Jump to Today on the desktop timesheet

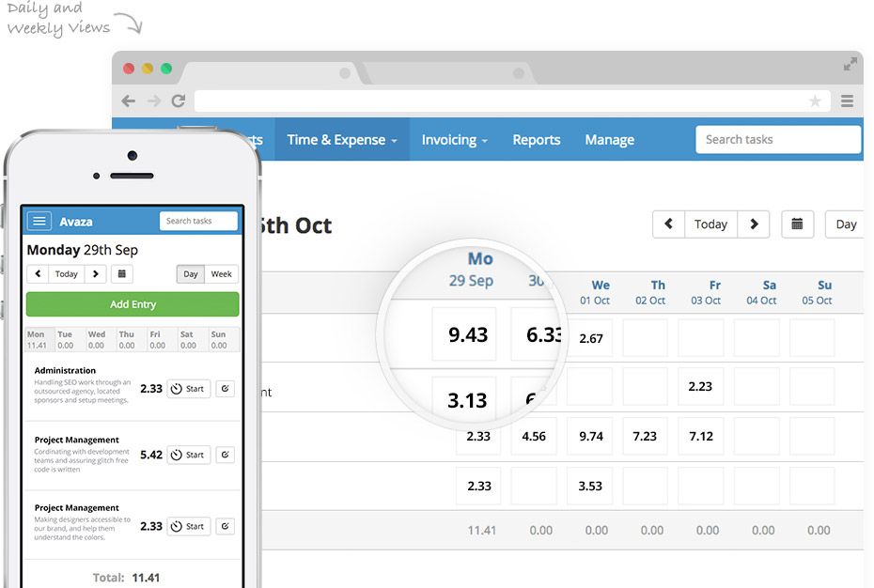(x=711, y=224)
